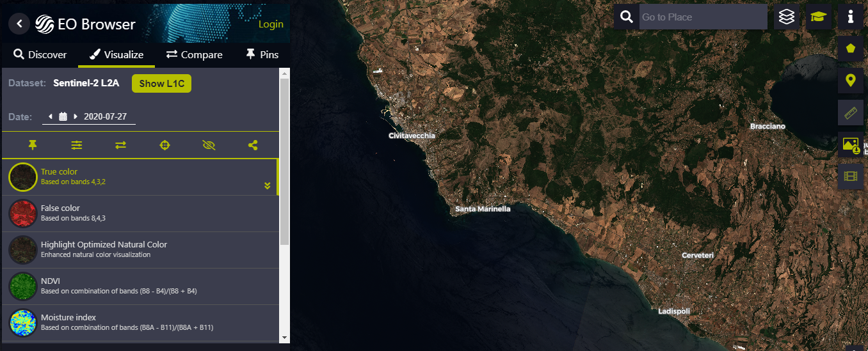Click the back arrow beside EO Browser logo
868x351 pixels.
click(19, 24)
